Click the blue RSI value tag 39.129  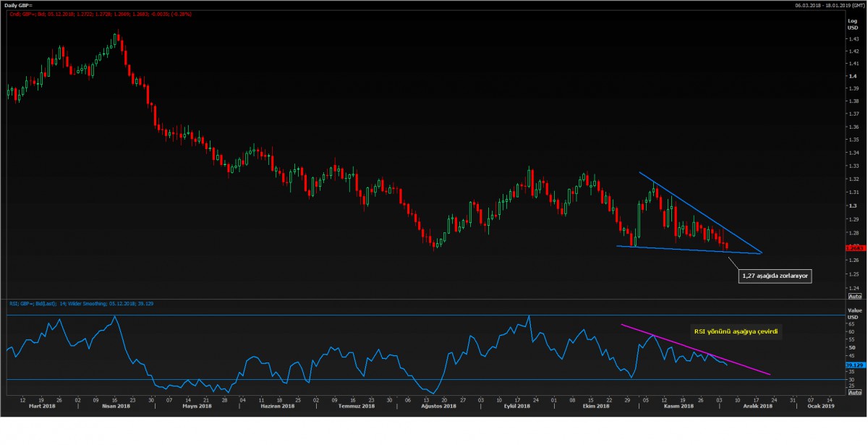click(854, 365)
